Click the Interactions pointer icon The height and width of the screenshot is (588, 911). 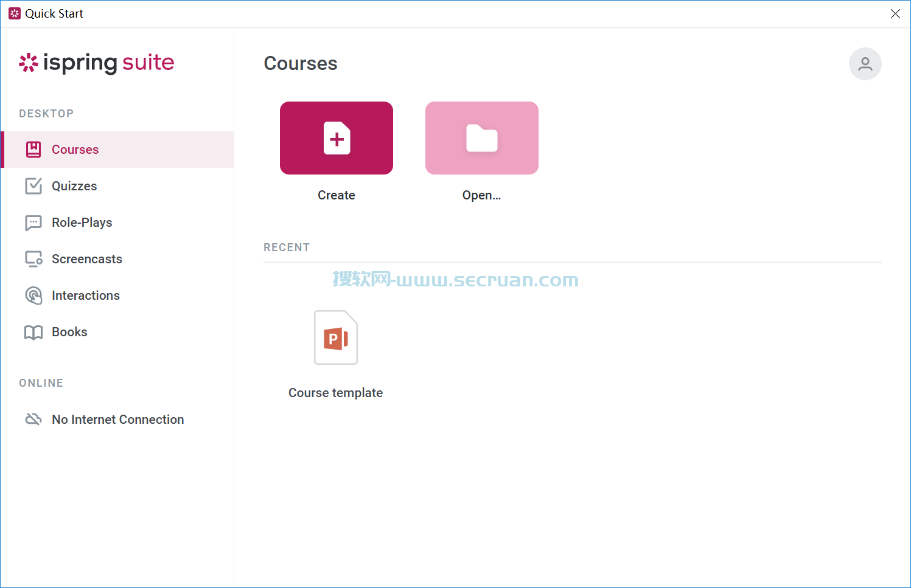(x=33, y=296)
